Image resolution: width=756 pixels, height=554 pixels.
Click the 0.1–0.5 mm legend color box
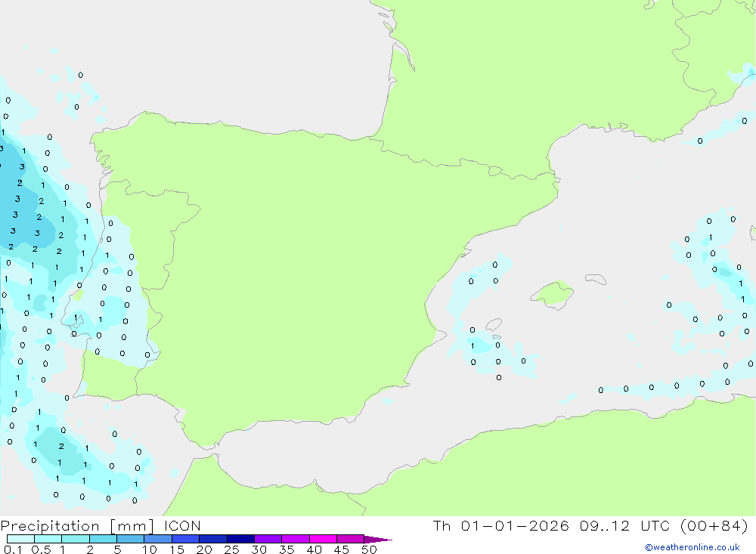click(x=20, y=539)
